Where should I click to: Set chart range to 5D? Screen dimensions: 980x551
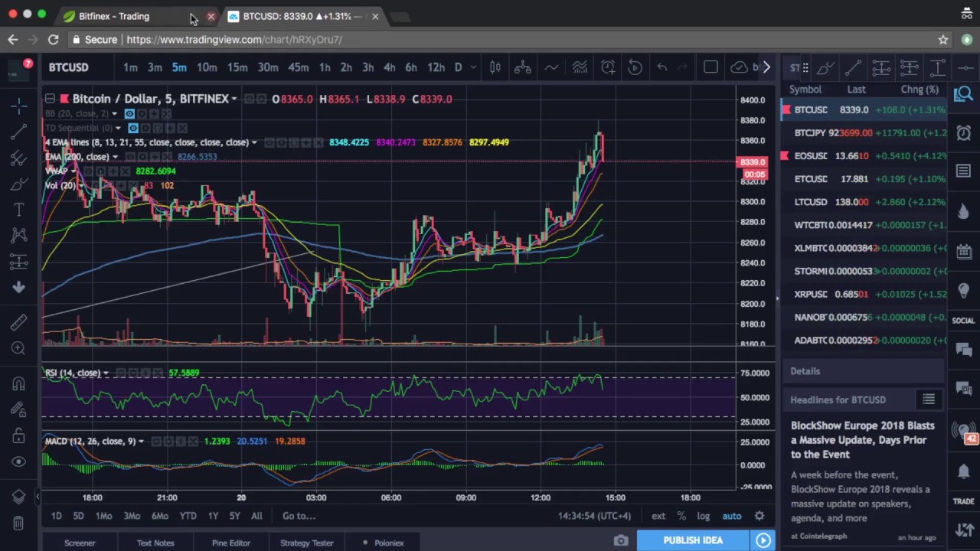(x=78, y=517)
